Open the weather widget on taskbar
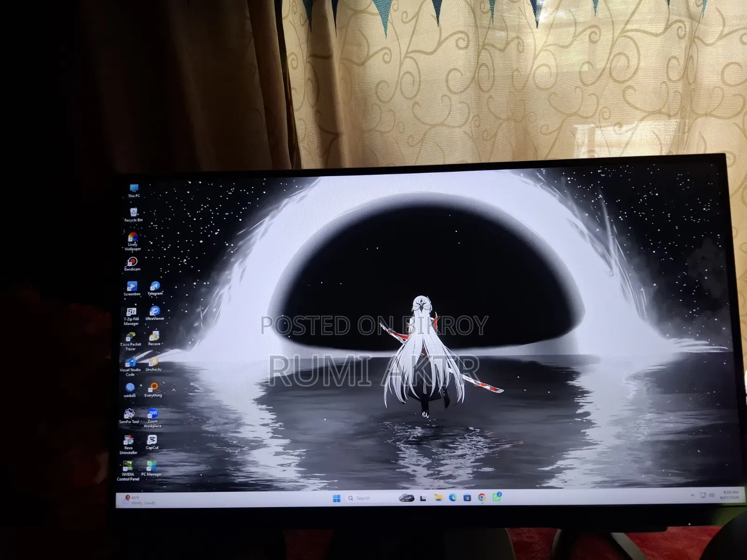This screenshot has height=560, width=747. pyautogui.click(x=138, y=500)
